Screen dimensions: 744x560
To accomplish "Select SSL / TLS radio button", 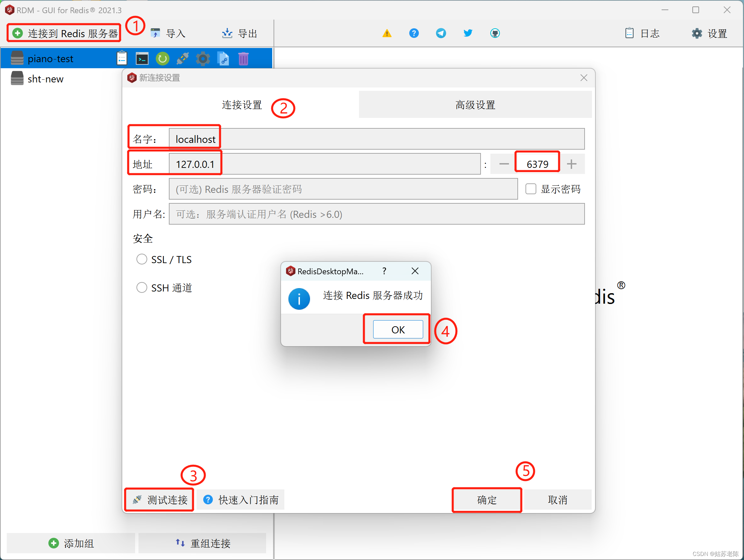I will click(142, 259).
